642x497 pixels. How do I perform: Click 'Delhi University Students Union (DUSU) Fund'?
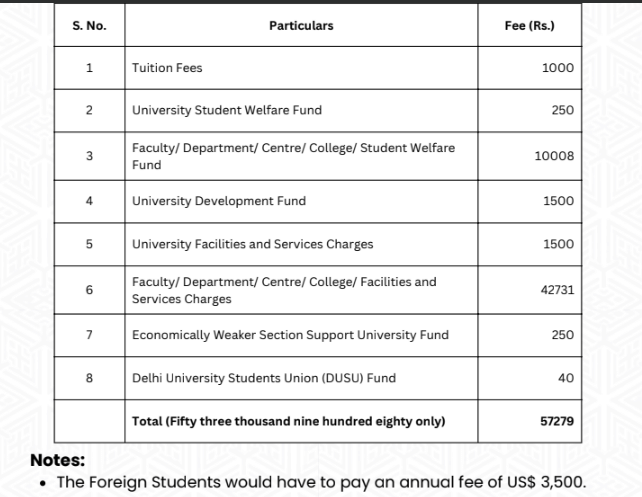[x=264, y=378]
